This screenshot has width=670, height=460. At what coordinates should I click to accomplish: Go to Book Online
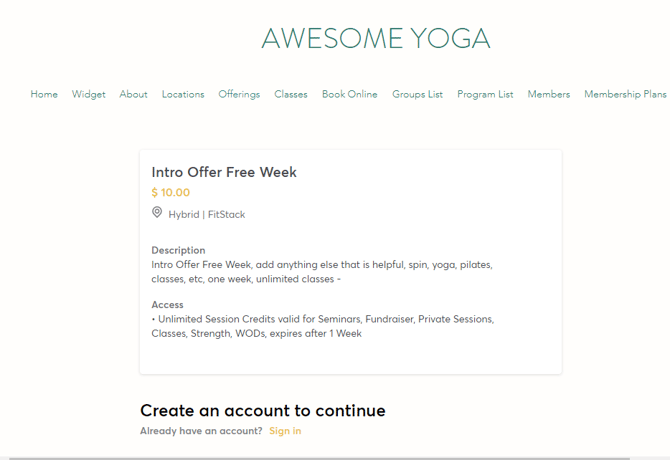coord(350,94)
